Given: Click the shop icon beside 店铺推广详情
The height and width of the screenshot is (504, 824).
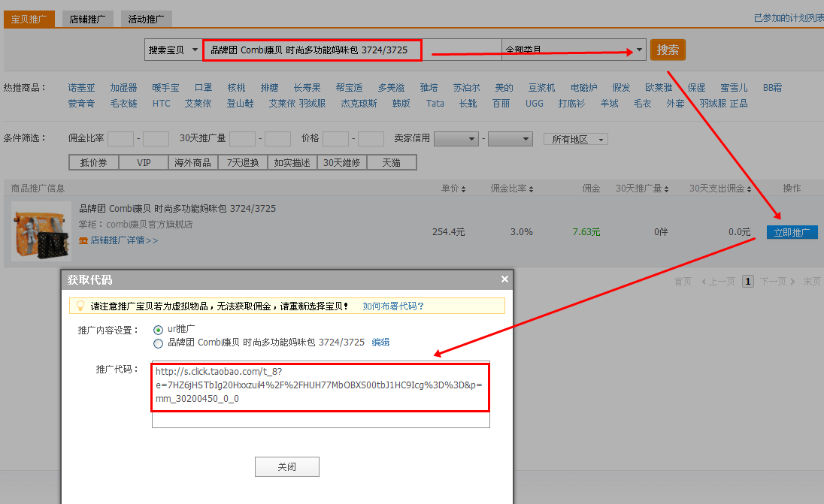Looking at the screenshot, I should pyautogui.click(x=83, y=240).
